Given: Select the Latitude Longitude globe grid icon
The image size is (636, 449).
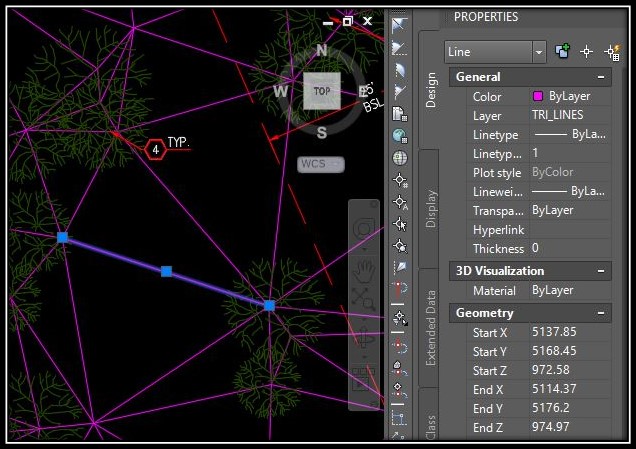Looking at the screenshot, I should coord(400,158).
